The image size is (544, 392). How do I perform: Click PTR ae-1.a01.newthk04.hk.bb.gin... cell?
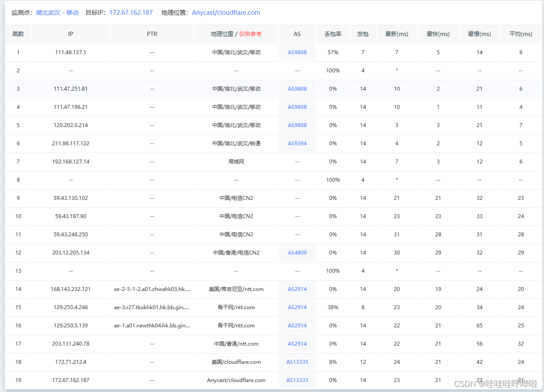pyautogui.click(x=152, y=326)
